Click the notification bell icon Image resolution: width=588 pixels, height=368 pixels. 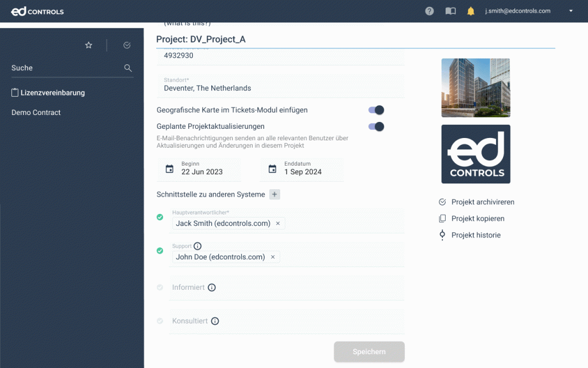tap(471, 11)
